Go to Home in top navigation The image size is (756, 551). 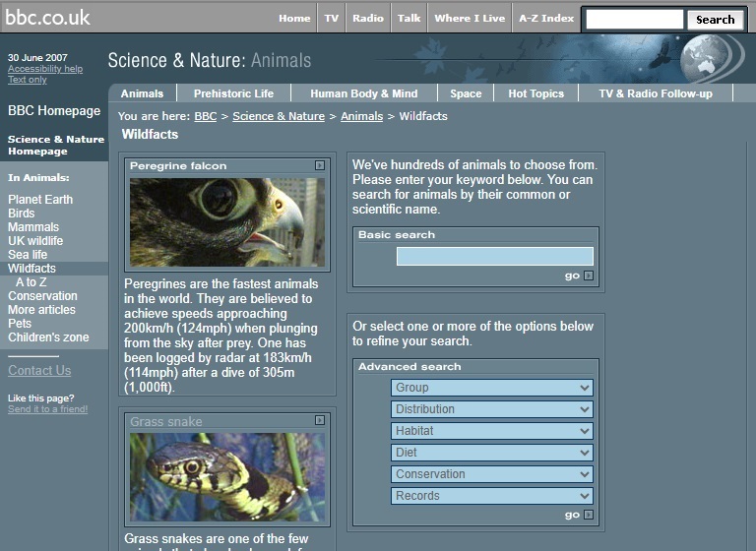click(x=294, y=19)
